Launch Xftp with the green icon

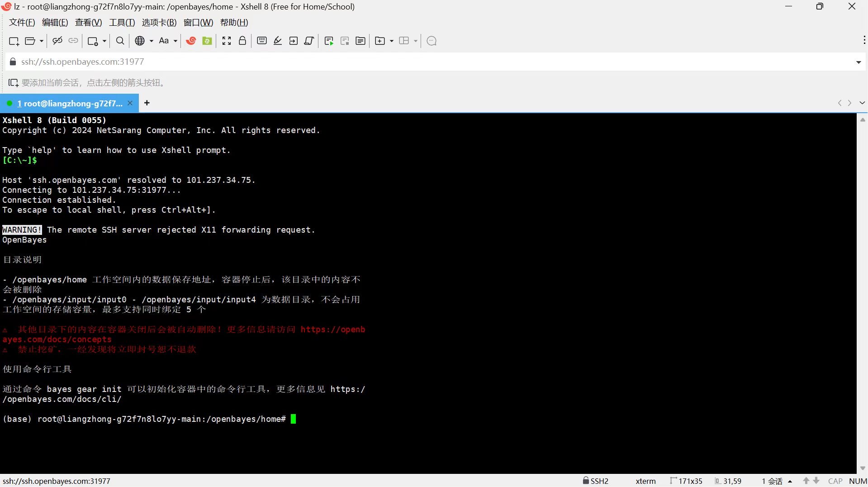(207, 41)
